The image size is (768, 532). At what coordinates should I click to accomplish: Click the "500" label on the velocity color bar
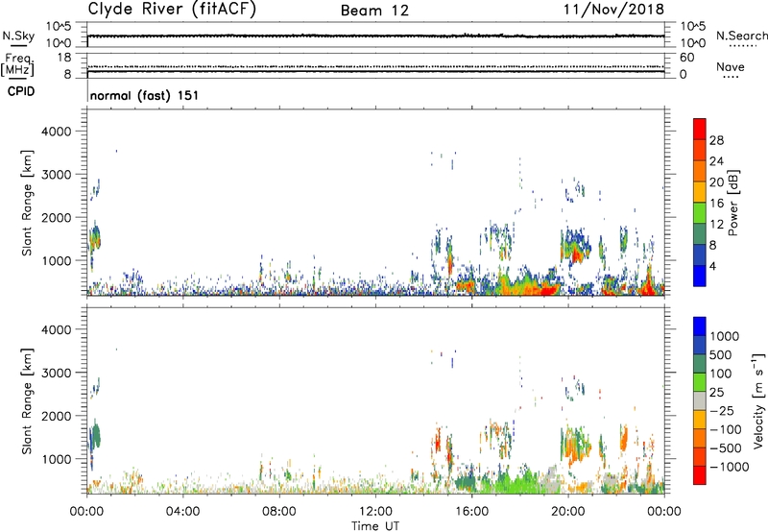721,354
